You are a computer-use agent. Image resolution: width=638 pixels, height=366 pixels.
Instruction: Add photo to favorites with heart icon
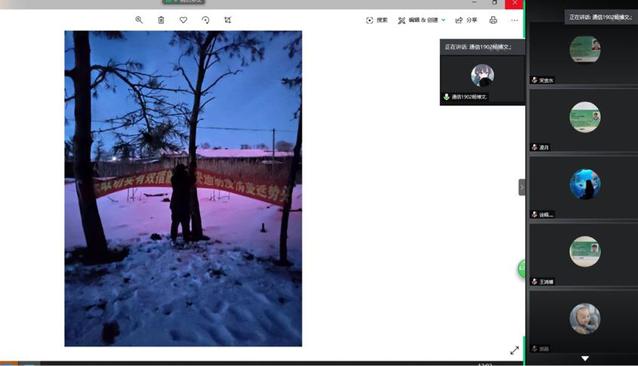[x=184, y=20]
